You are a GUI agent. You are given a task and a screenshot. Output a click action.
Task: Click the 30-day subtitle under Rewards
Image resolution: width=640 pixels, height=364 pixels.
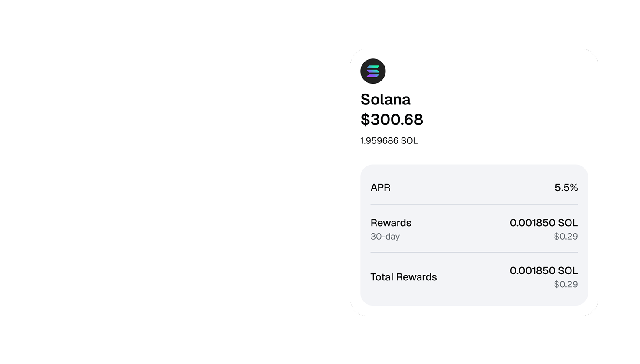tap(385, 237)
